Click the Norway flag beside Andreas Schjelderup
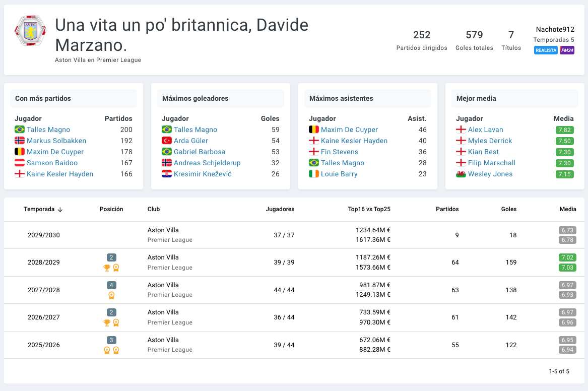Image resolution: width=588 pixels, height=391 pixels. 166,163
